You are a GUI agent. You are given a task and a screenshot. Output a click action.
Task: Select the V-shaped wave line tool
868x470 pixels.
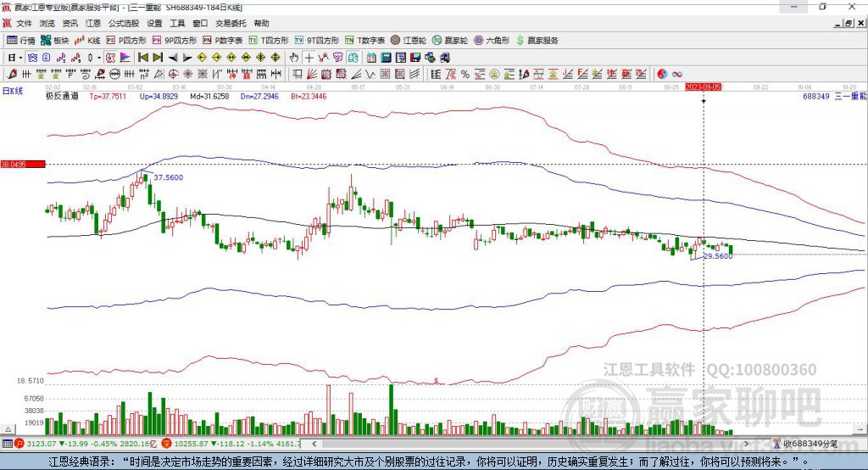pos(371,75)
